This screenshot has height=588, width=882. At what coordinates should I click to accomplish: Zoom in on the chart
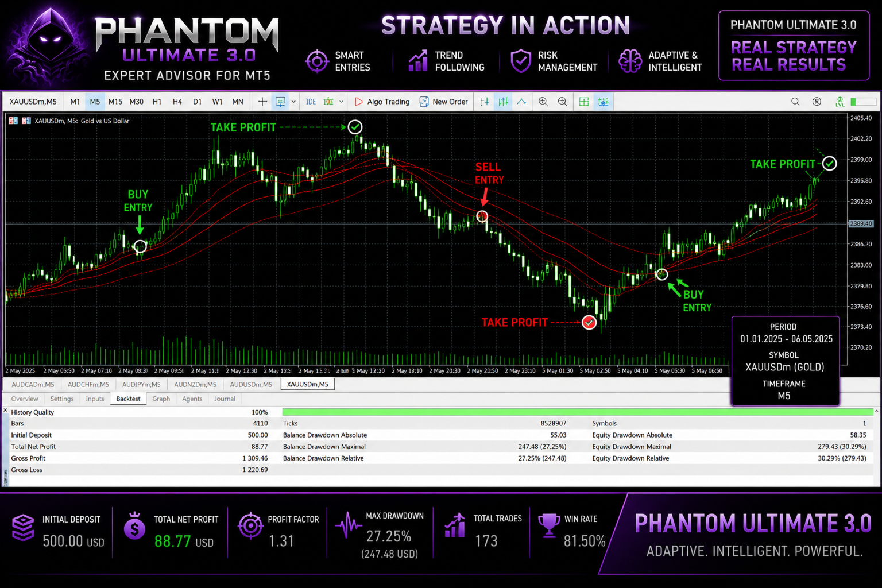pos(543,102)
